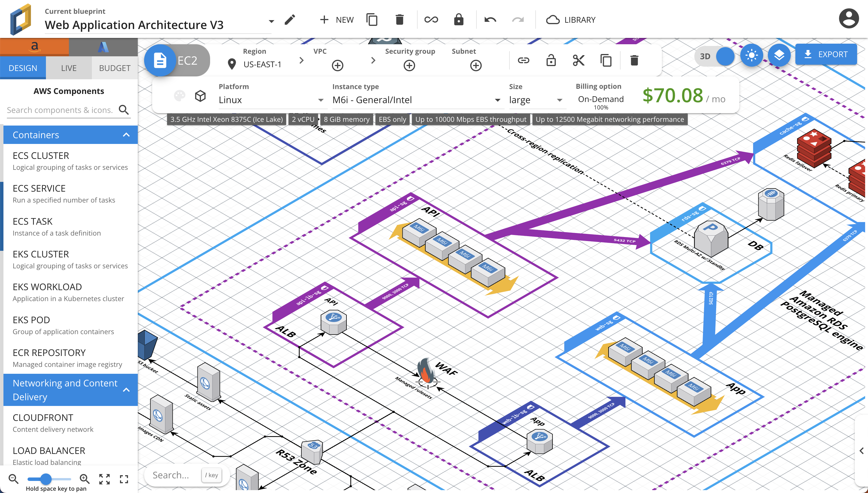Image resolution: width=868 pixels, height=493 pixels.
Task: Undo the last action
Action: 490,20
